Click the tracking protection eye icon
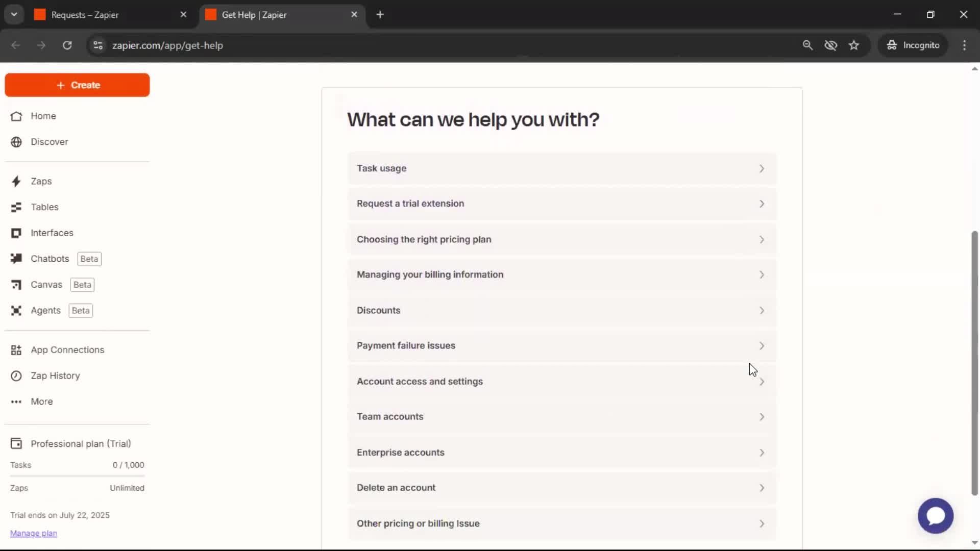 tap(830, 45)
